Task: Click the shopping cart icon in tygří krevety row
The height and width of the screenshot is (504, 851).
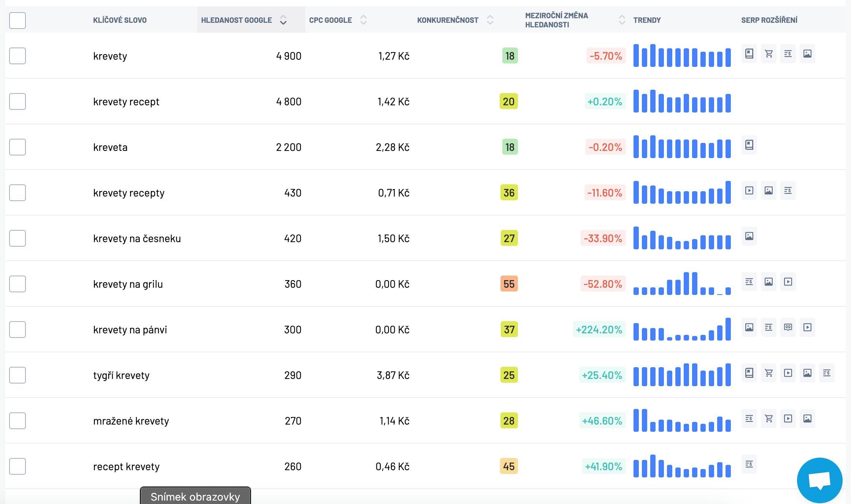Action: click(x=768, y=373)
